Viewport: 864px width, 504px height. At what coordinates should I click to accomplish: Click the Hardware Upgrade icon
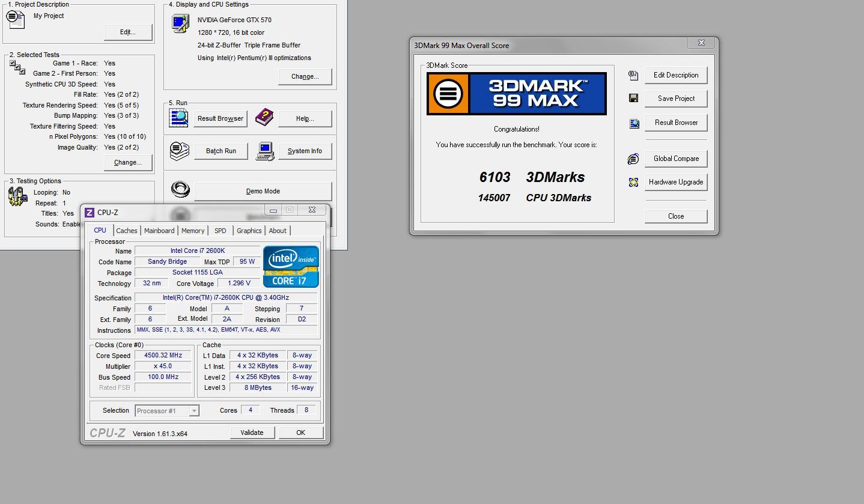click(x=633, y=182)
